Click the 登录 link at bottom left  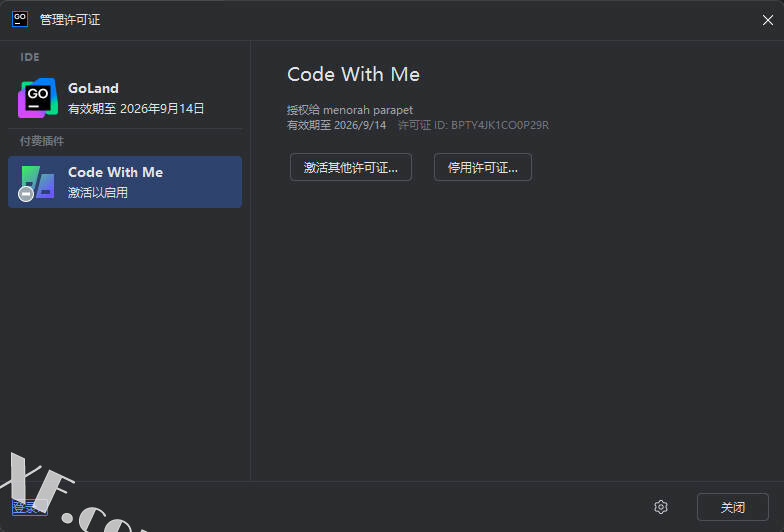pyautogui.click(x=30, y=508)
